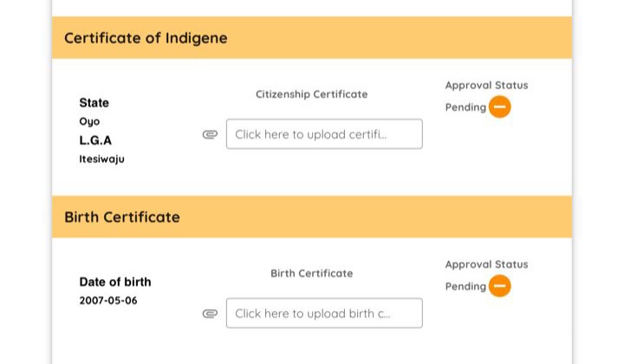Select the Itesiwaju L.G.A value

(x=101, y=159)
